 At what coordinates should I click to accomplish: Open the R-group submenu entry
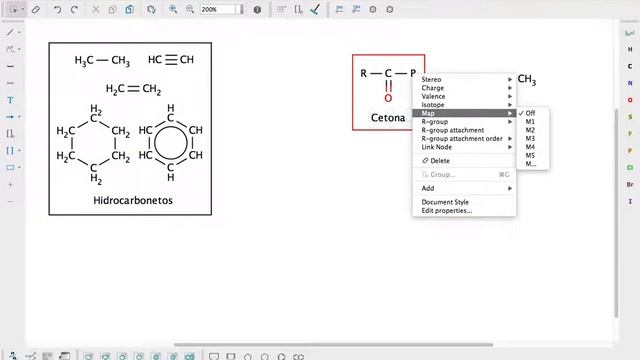pos(464,122)
